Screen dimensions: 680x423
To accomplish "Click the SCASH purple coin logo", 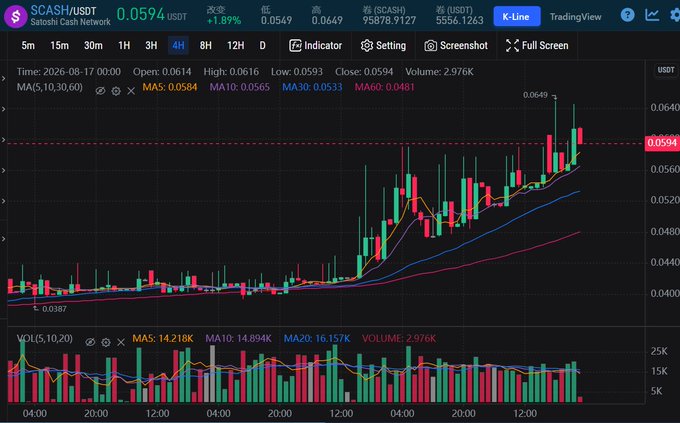I will point(16,16).
